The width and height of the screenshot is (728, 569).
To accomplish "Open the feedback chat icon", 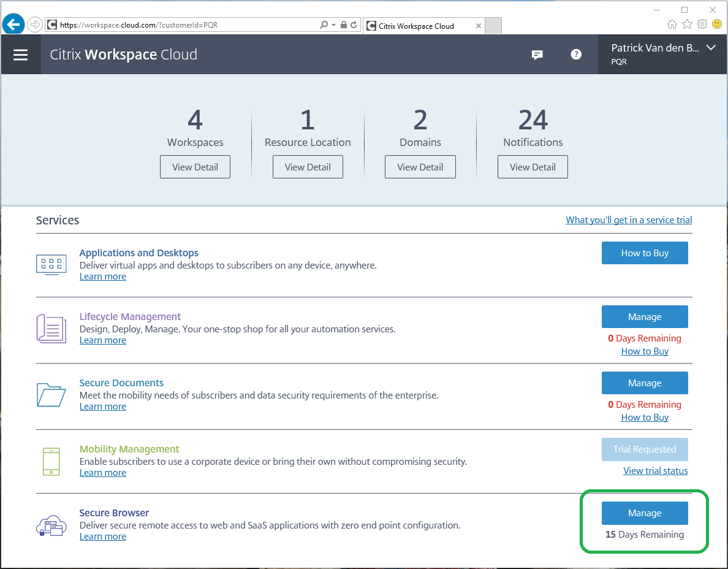I will pyautogui.click(x=537, y=55).
